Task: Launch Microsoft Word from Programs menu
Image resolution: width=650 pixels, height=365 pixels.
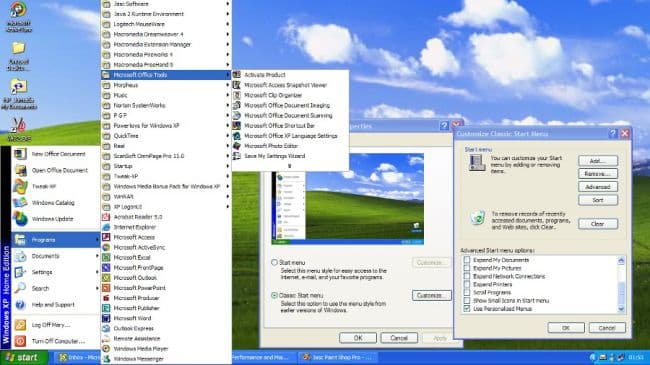Action: (x=166, y=319)
